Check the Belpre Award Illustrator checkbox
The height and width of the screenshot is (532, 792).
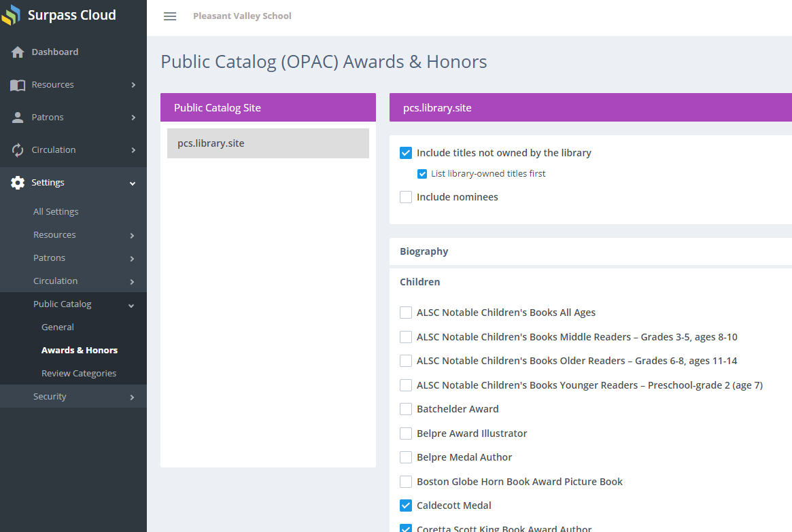point(406,433)
